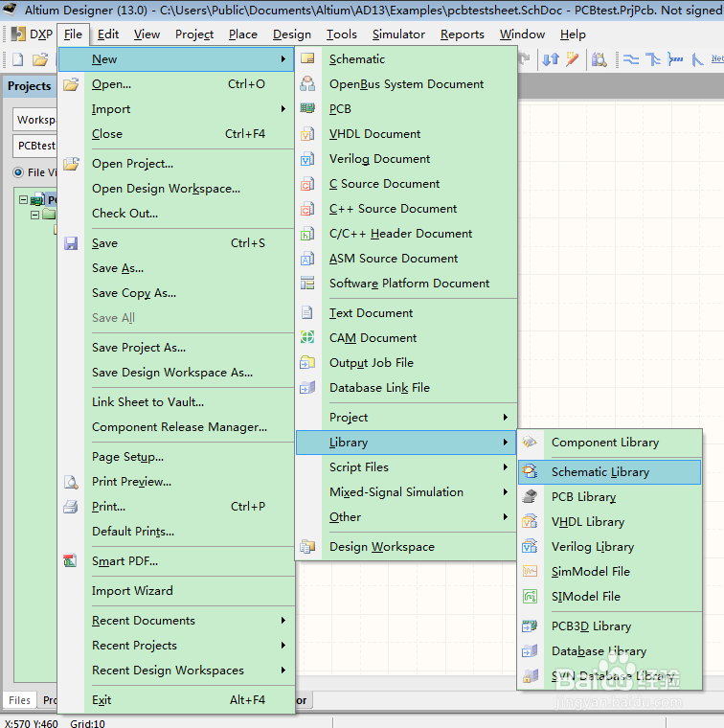Open the Place menu
This screenshot has width=724, height=728.
click(x=242, y=34)
